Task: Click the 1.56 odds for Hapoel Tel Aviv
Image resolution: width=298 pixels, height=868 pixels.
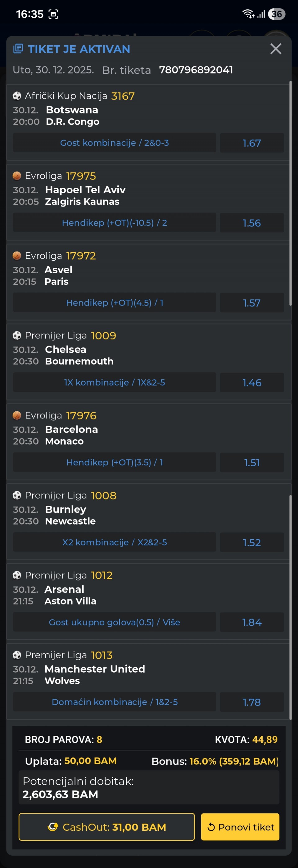Action: pyautogui.click(x=251, y=223)
